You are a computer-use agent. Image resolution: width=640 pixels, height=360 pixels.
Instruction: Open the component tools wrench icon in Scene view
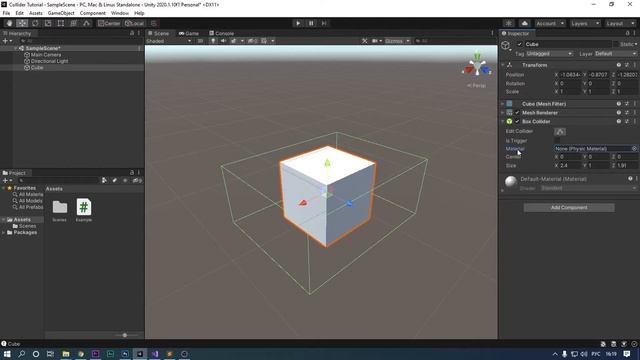364,41
